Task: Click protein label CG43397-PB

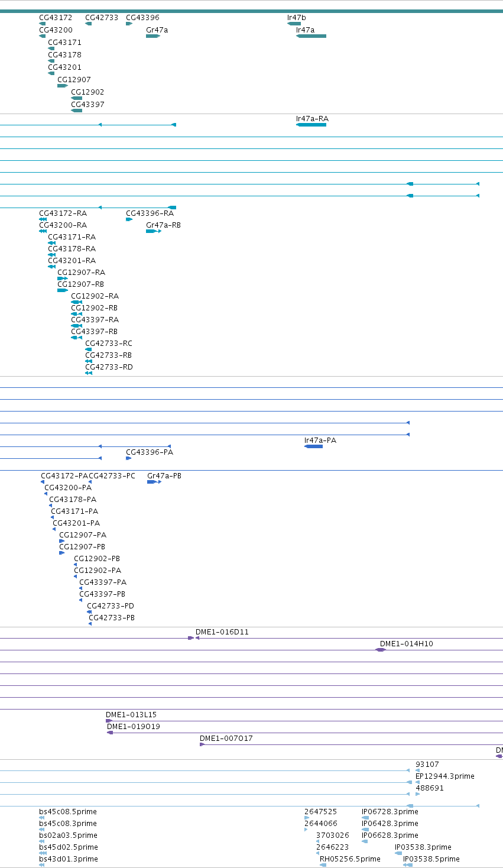Action: tap(102, 594)
